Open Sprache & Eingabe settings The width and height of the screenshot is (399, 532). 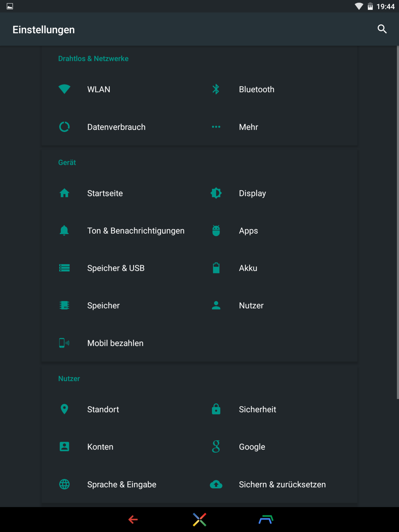(121, 484)
